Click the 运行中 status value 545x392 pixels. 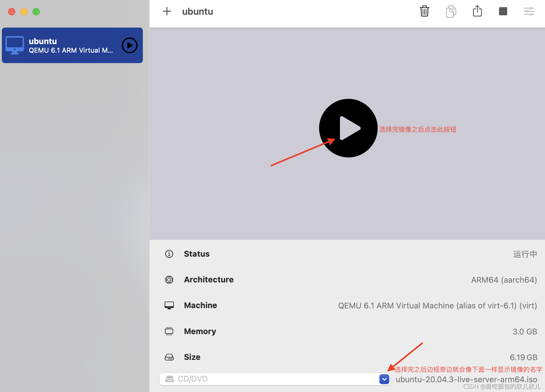coord(525,254)
